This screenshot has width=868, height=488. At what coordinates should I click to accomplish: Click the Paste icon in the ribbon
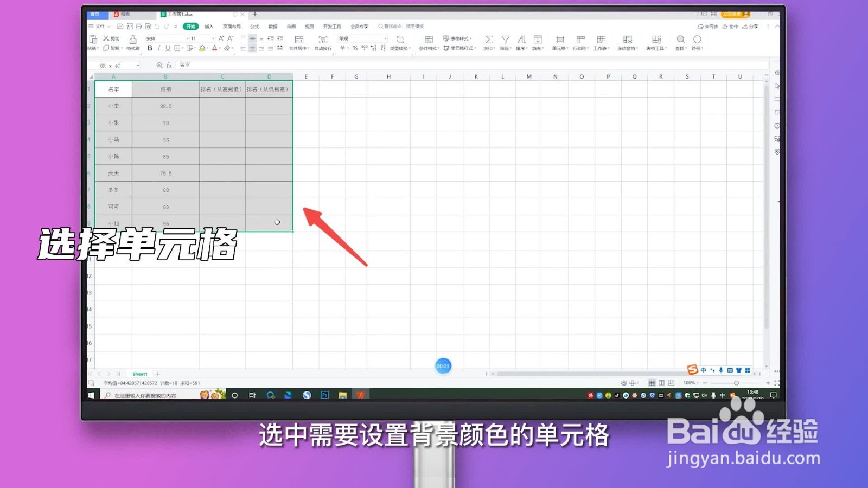93,40
